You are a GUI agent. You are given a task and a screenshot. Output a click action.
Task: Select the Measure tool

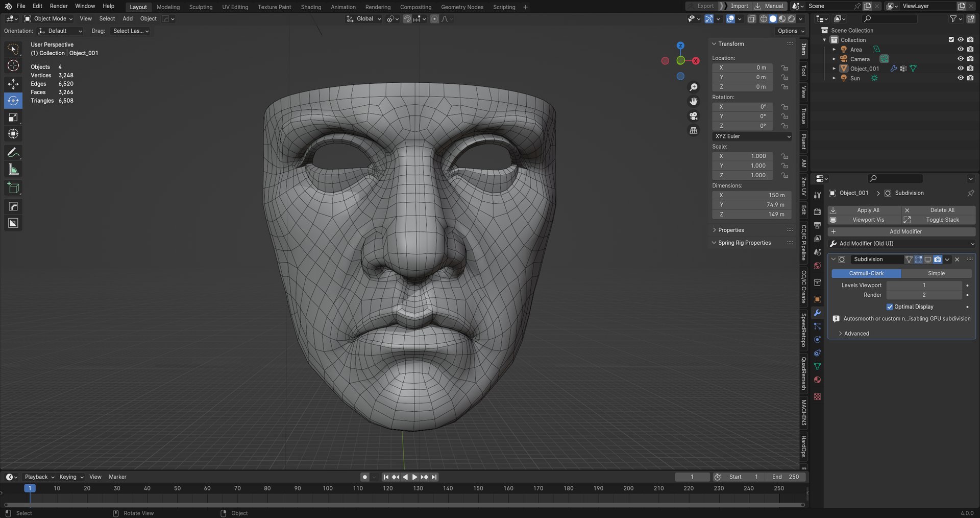pyautogui.click(x=13, y=170)
